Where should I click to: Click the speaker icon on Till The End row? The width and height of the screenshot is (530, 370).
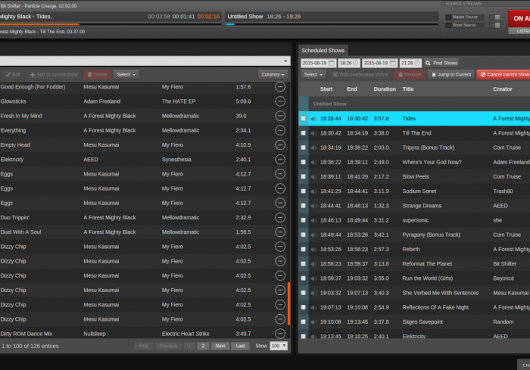(313, 133)
